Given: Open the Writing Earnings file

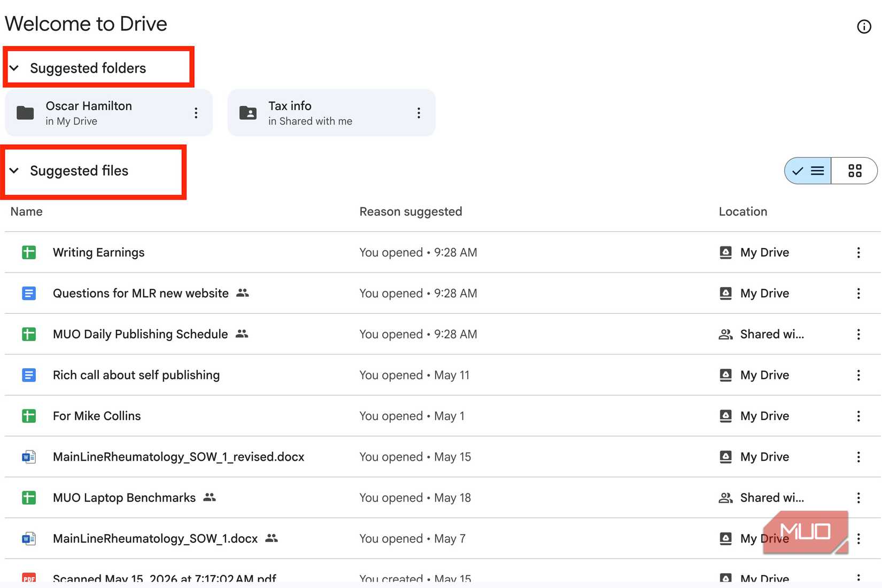Looking at the screenshot, I should (99, 252).
